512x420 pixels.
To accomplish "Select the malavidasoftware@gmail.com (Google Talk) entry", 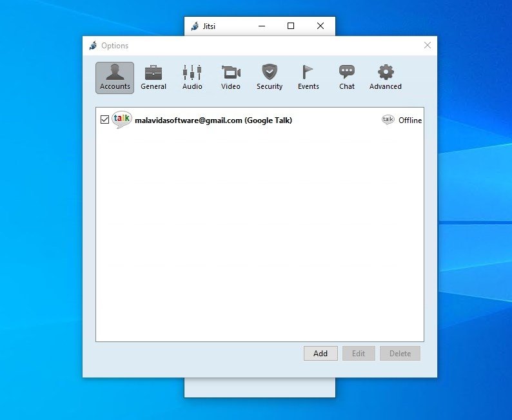I will (260, 120).
